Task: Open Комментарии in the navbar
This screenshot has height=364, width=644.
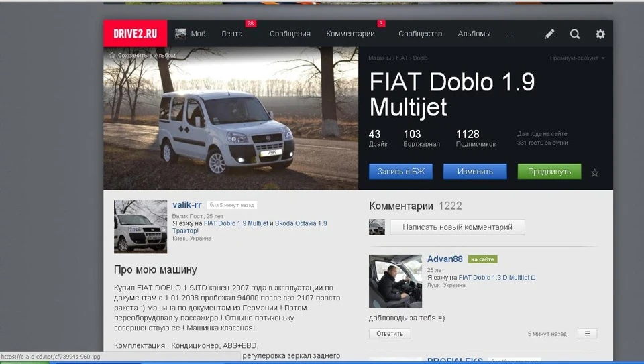Action: tap(350, 34)
